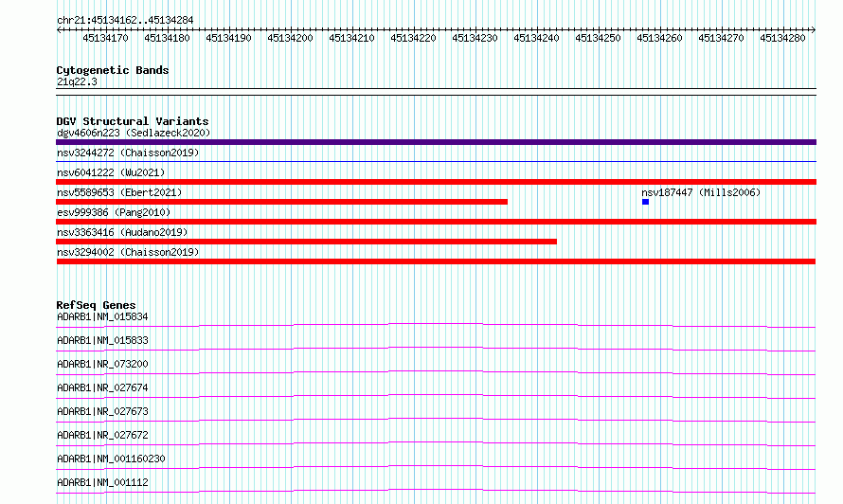Open the nsv6041222 (Wu2021) variant label
The width and height of the screenshot is (843, 504).
click(111, 172)
